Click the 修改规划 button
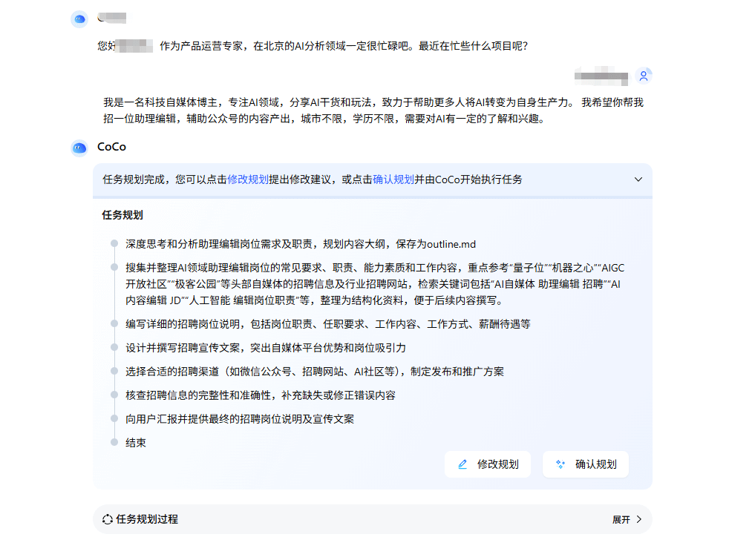Viewport: 729px width, 560px height. click(487, 464)
